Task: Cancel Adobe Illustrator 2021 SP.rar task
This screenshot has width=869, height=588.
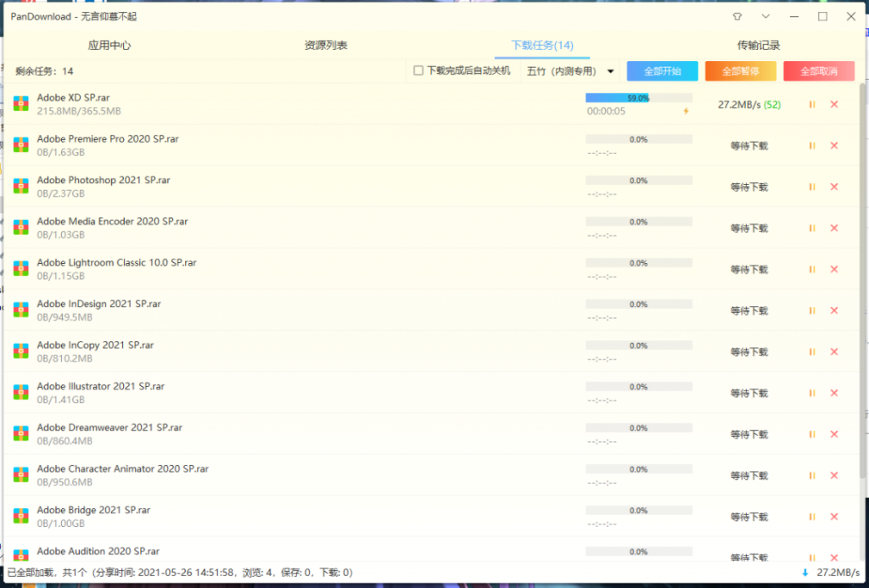Action: point(833,393)
